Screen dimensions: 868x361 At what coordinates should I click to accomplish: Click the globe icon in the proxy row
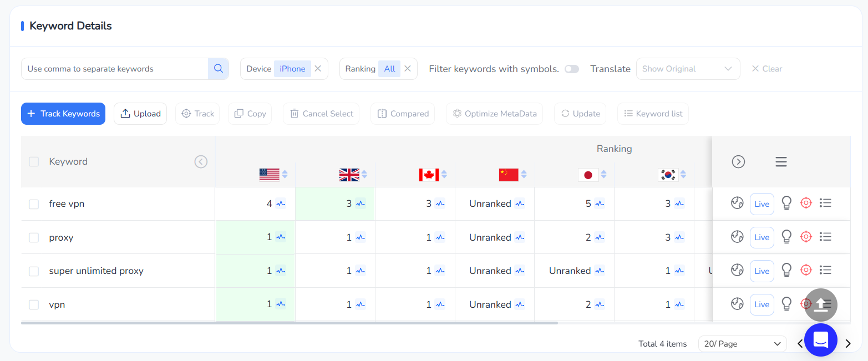tap(737, 237)
